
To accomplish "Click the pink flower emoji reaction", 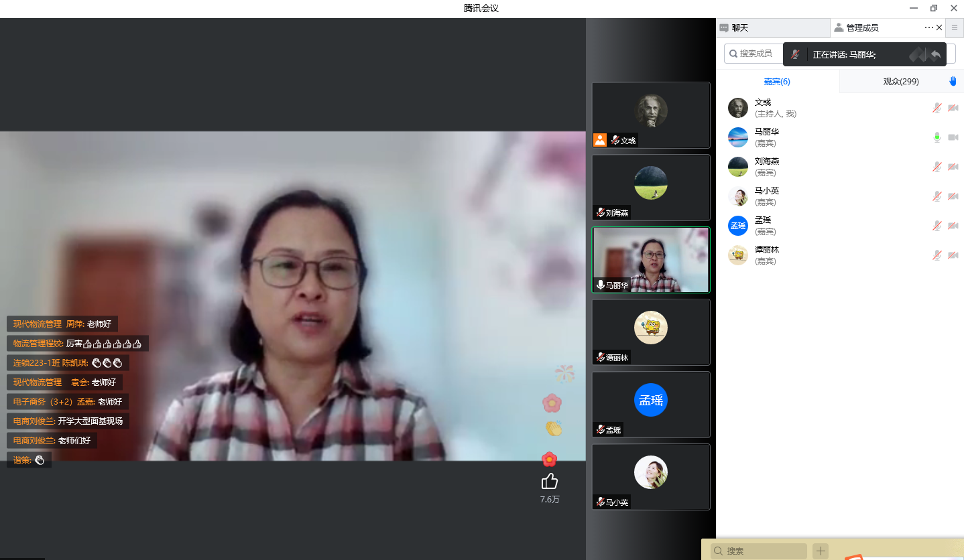I will tap(552, 403).
